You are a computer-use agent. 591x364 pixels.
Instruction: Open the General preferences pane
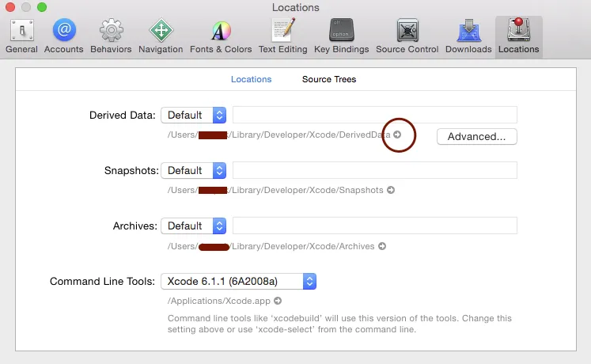[21, 36]
